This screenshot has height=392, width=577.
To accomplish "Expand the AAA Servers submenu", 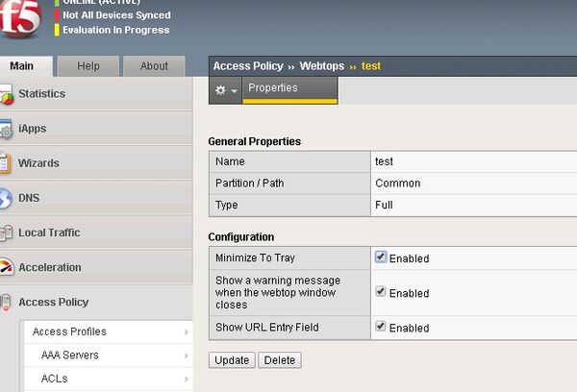I will (x=186, y=355).
